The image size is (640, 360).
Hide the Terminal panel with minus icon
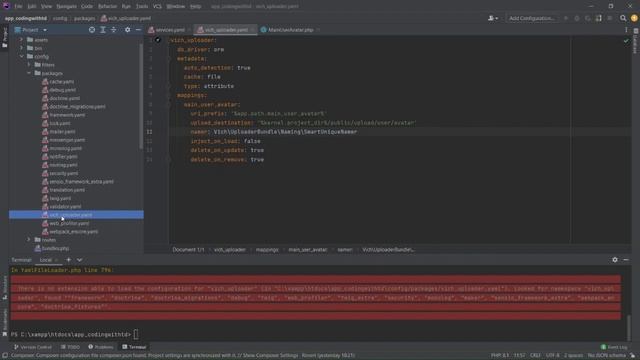click(626, 260)
